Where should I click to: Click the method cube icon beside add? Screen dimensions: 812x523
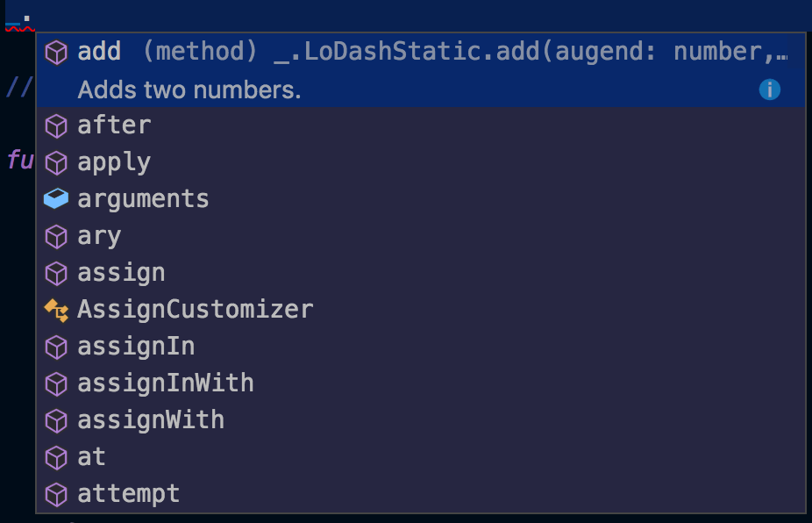(56, 52)
